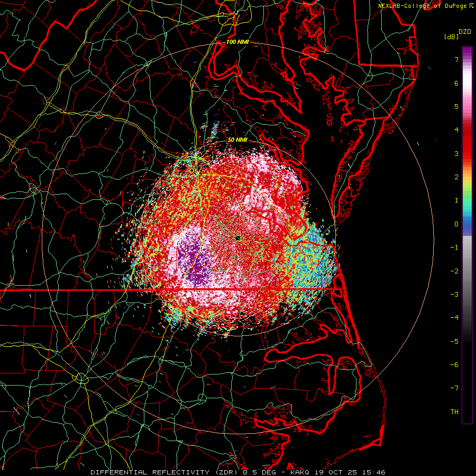Click the "-6" value on the ZDR scale
Screen dimensions: 476x476
click(454, 365)
